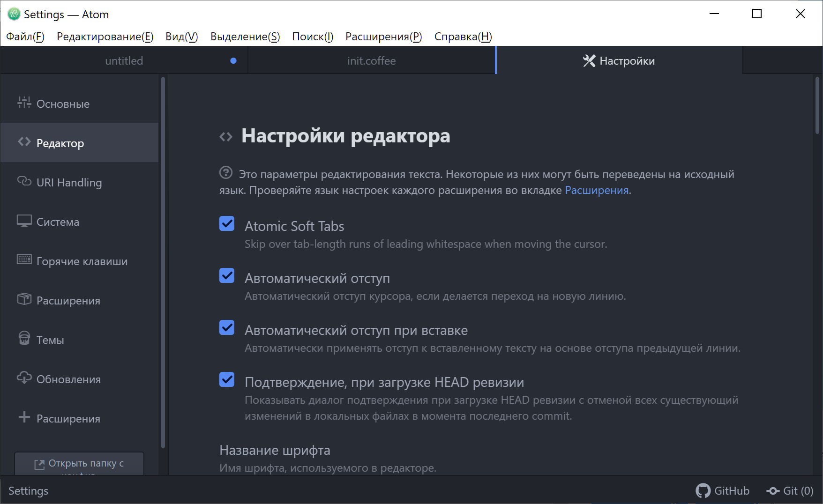Click the package icon beside Расширения

(x=24, y=299)
